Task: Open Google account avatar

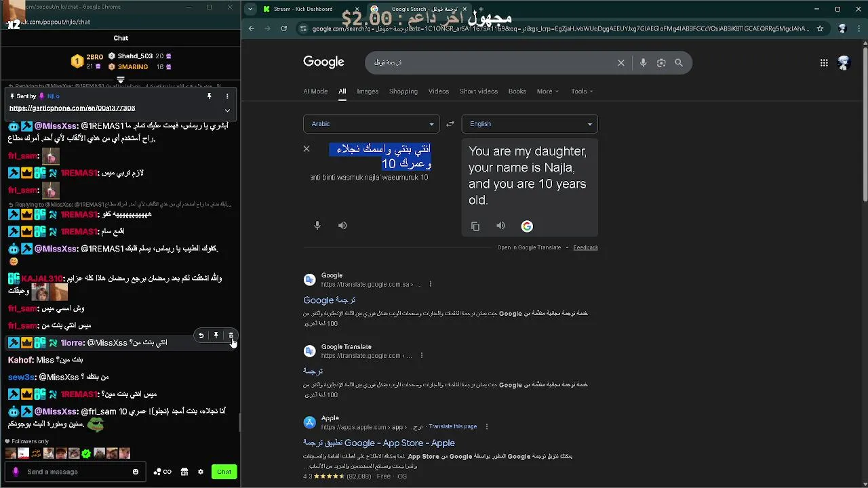Action: (844, 63)
